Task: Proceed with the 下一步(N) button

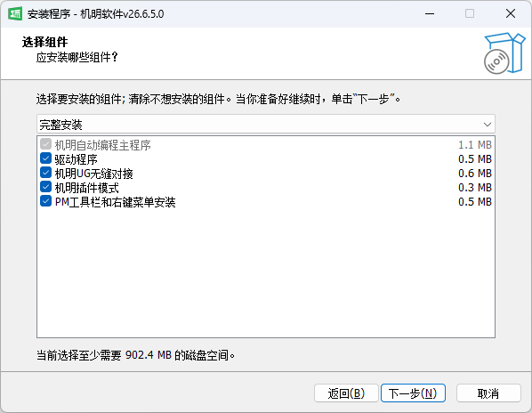Action: 413,393
